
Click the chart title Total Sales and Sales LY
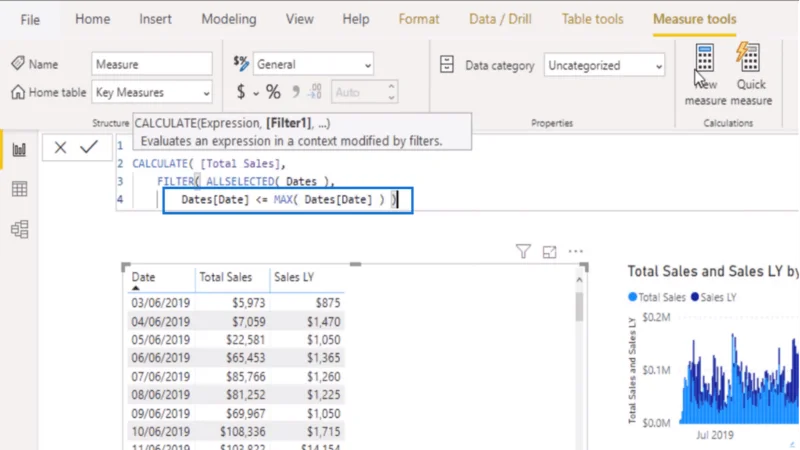713,271
